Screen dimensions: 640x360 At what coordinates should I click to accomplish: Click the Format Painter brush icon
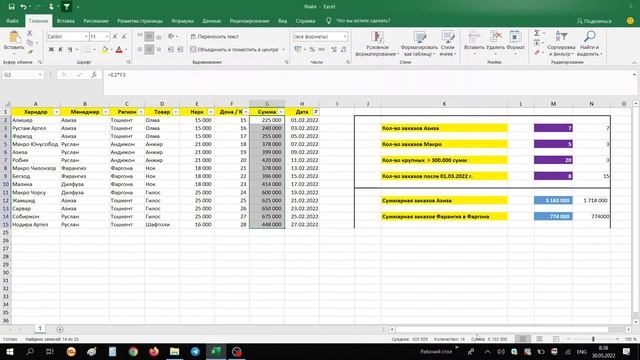pyautogui.click(x=30, y=52)
